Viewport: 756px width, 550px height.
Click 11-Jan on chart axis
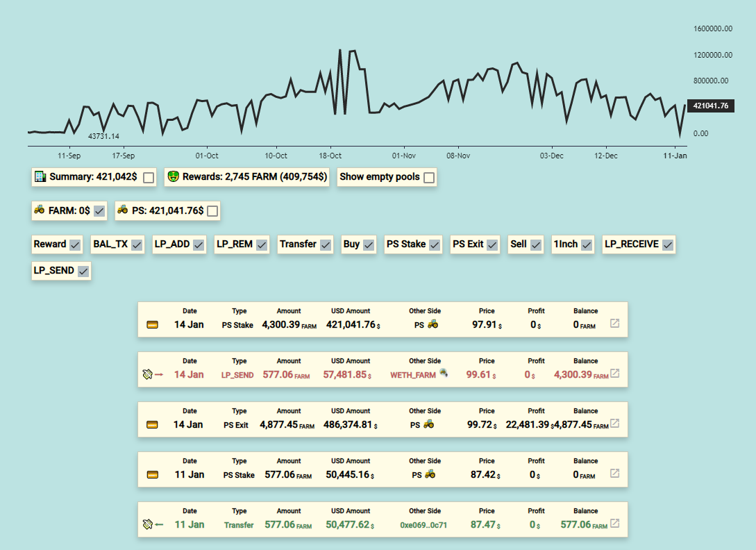coord(675,156)
